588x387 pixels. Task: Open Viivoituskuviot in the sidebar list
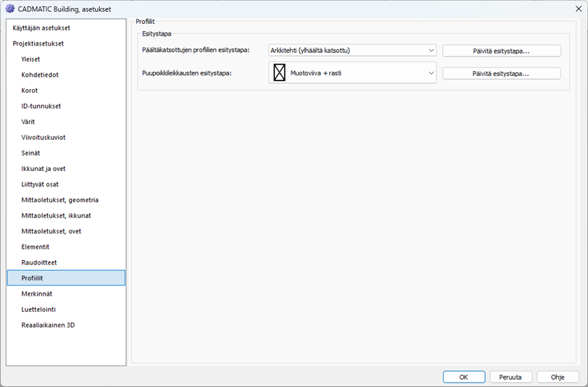[44, 137]
